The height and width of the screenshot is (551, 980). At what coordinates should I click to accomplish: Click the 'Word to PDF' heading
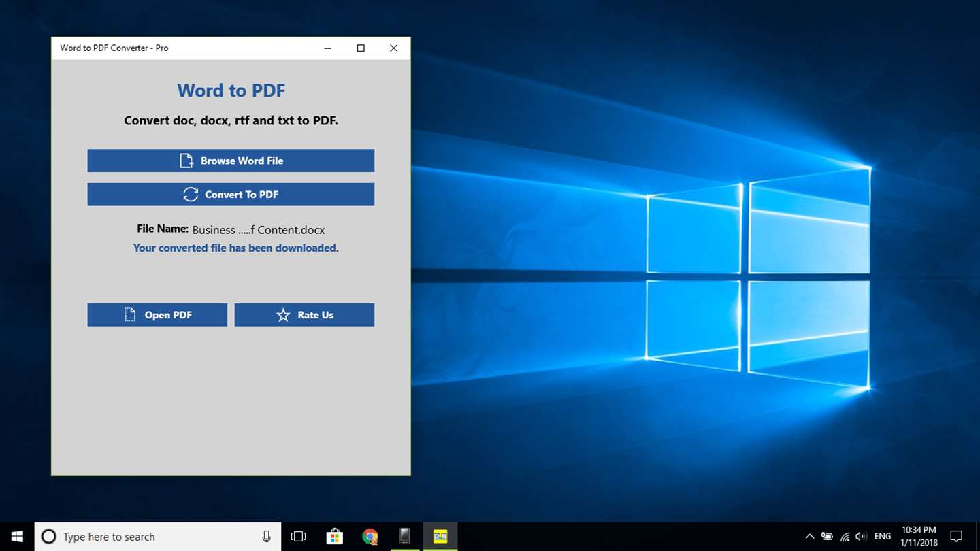pos(231,90)
